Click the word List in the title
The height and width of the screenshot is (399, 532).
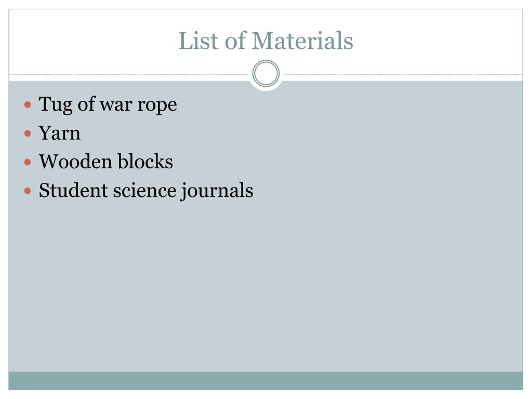click(198, 41)
